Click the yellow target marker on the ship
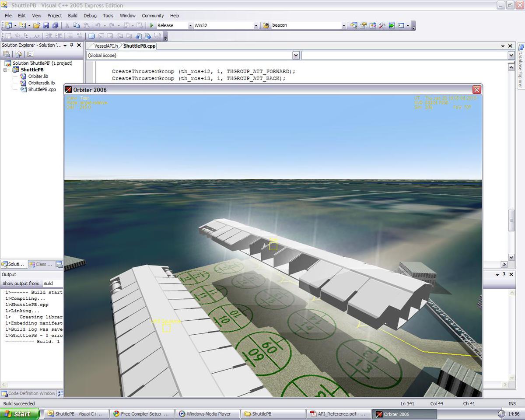 pos(273,246)
